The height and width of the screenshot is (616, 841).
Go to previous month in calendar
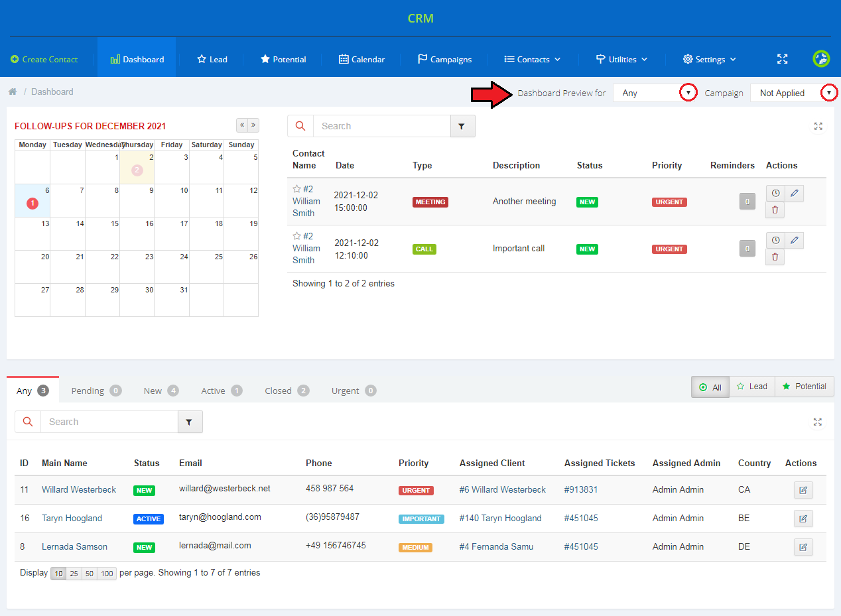pos(242,125)
